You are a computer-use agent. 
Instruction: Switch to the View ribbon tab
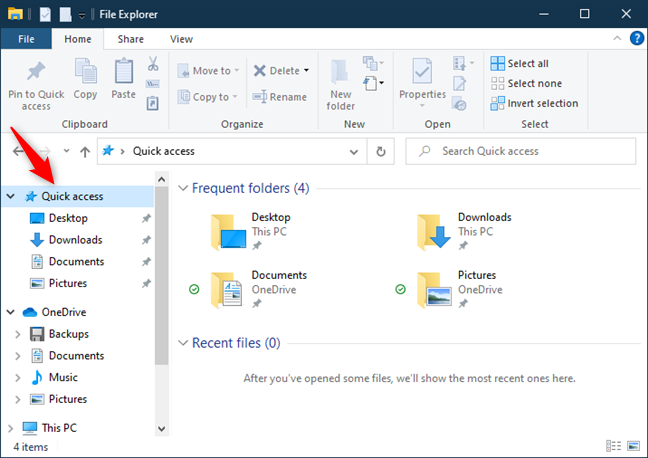tap(181, 39)
